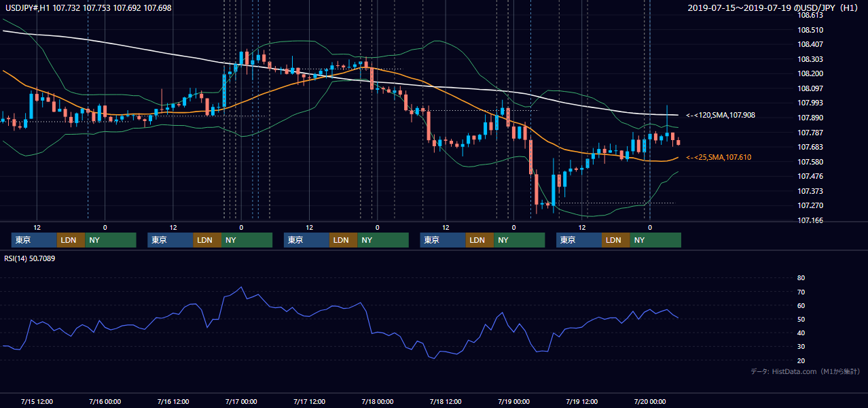This screenshot has height=408, width=868.
Task: Click RSI scale value 60
Action: tap(801, 306)
